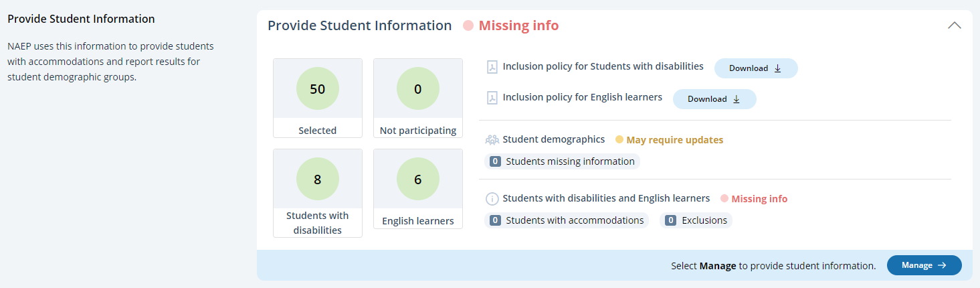Click the PDF icon for English learners policy

(x=492, y=98)
